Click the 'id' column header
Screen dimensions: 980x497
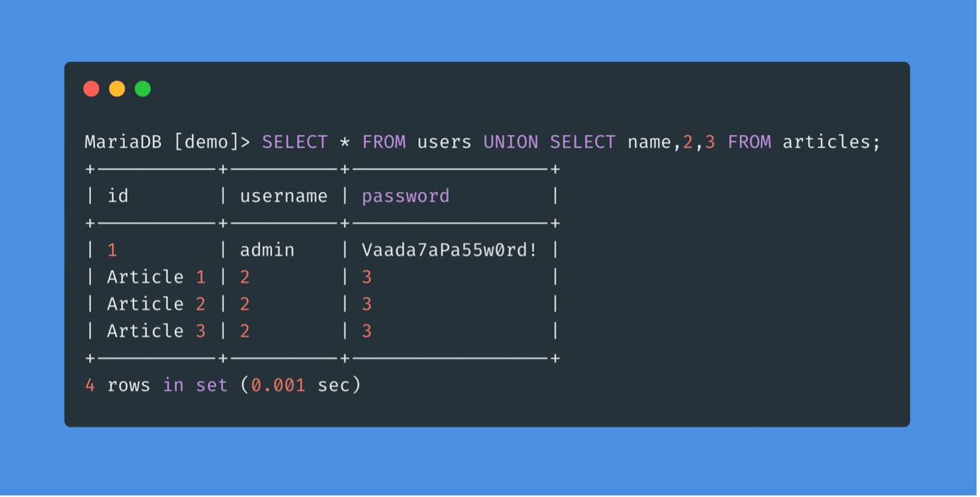click(118, 196)
